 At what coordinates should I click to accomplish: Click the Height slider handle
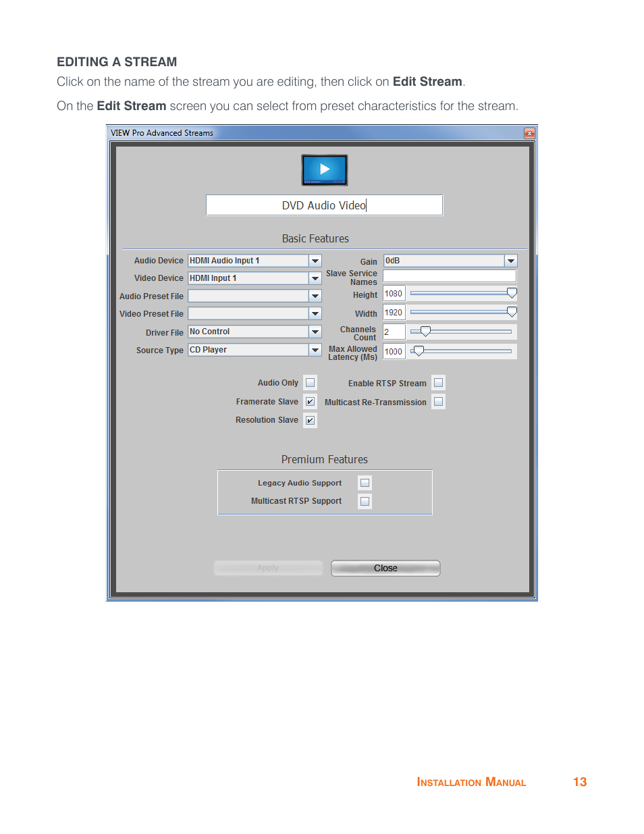[x=512, y=293]
